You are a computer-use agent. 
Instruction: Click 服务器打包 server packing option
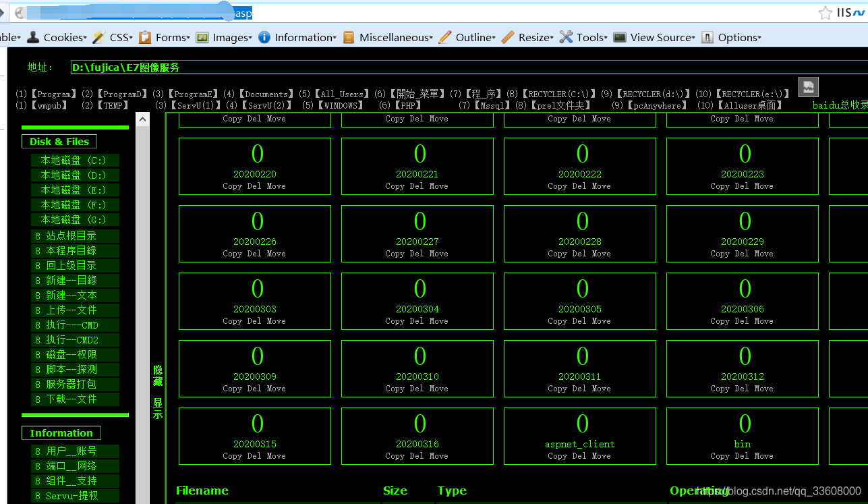click(x=75, y=385)
